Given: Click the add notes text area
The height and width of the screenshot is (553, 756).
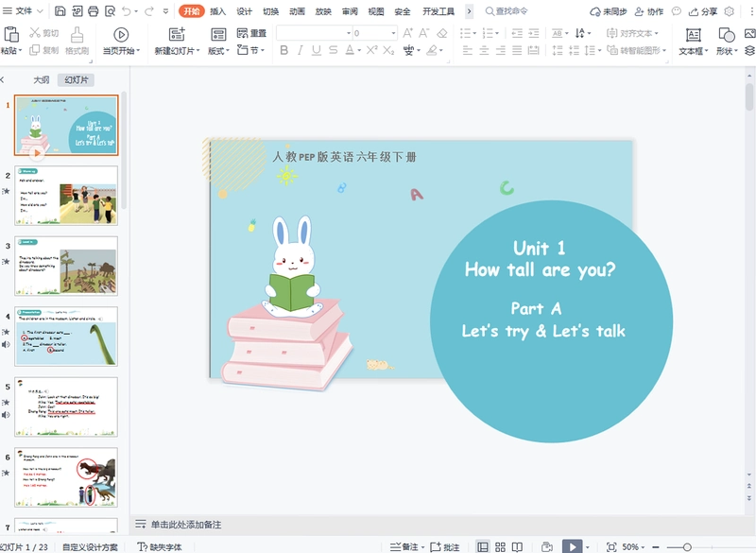Looking at the screenshot, I should [x=186, y=525].
